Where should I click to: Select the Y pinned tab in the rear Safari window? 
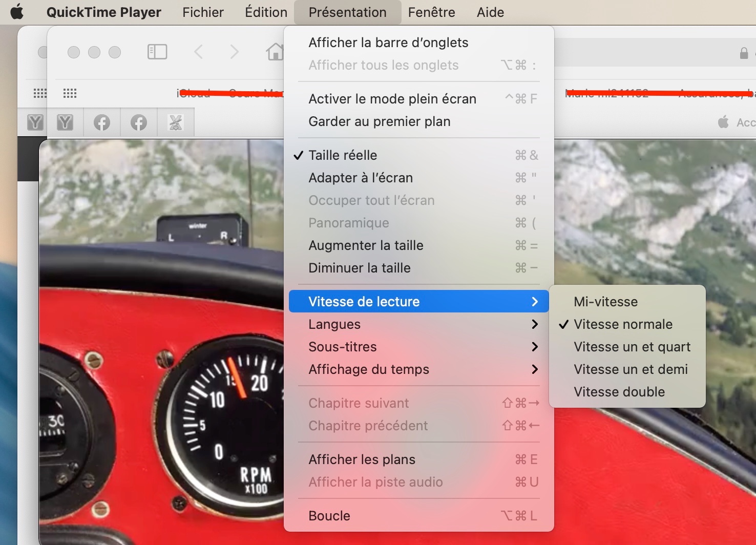(35, 122)
